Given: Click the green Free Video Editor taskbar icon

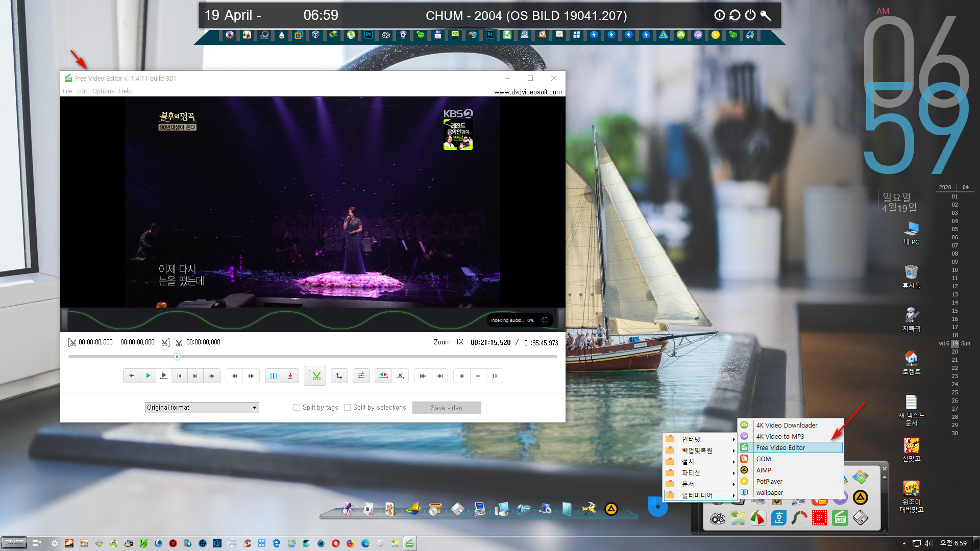Looking at the screenshot, I should click(409, 543).
